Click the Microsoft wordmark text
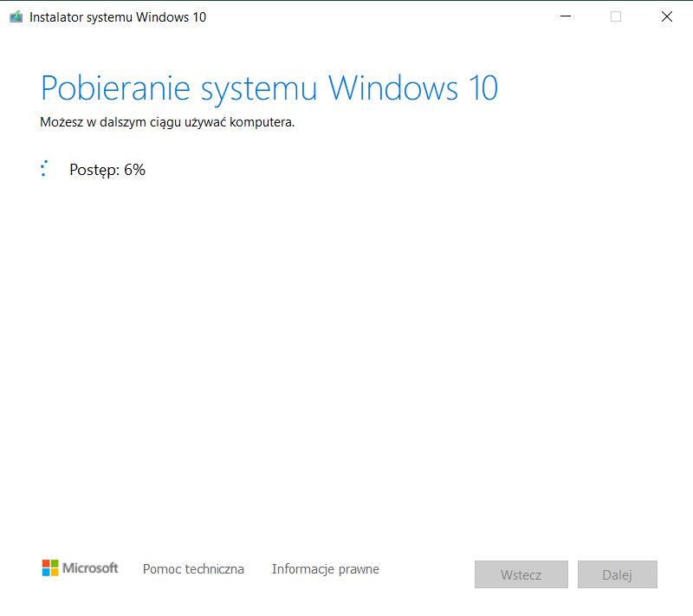 92,567
